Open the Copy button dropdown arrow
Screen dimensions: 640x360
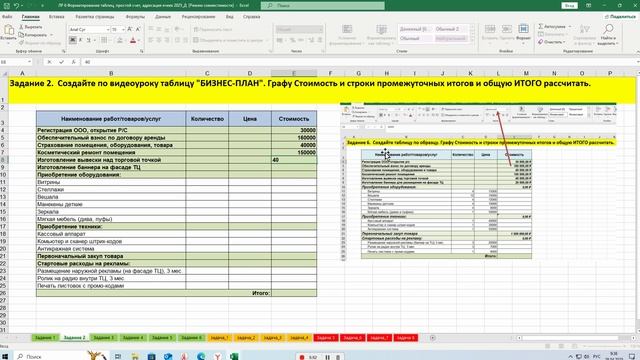[51, 35]
